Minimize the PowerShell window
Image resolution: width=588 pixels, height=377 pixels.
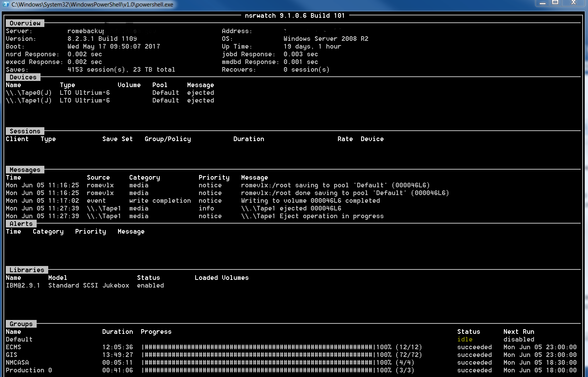[x=542, y=3]
